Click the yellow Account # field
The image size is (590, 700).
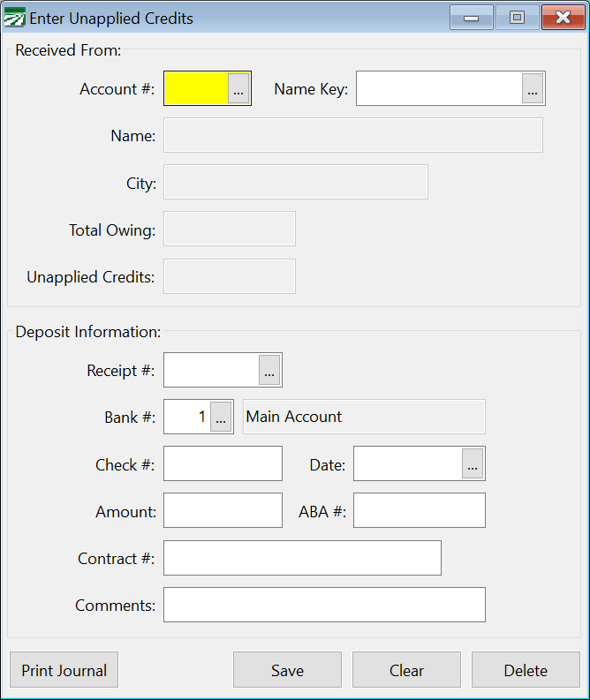point(196,88)
